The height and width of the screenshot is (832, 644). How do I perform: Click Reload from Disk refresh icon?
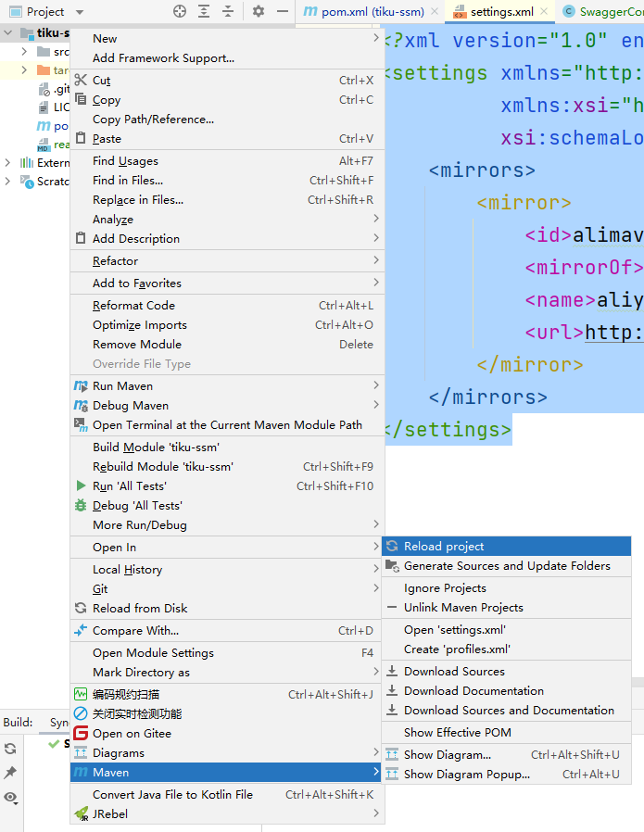[81, 608]
